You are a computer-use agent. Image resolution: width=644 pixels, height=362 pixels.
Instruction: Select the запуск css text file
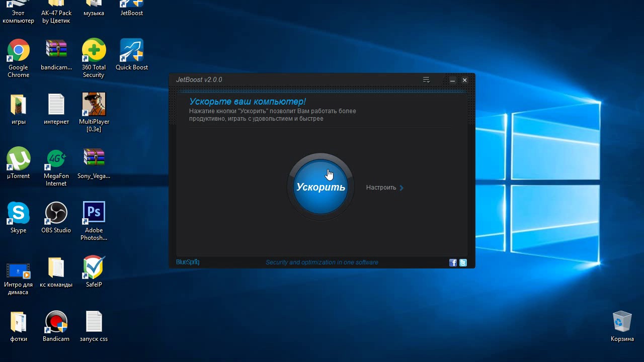pyautogui.click(x=94, y=326)
